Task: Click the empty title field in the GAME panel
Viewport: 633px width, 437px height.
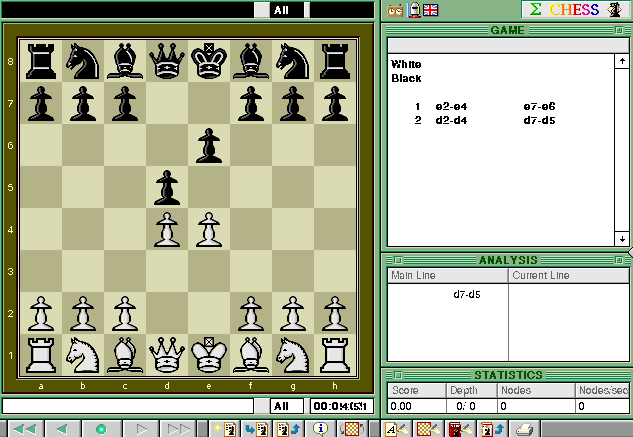Action: click(x=508, y=46)
